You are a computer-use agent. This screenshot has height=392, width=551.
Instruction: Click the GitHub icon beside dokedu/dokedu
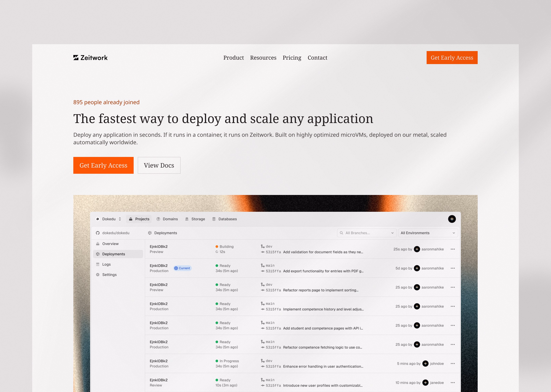pyautogui.click(x=98, y=233)
